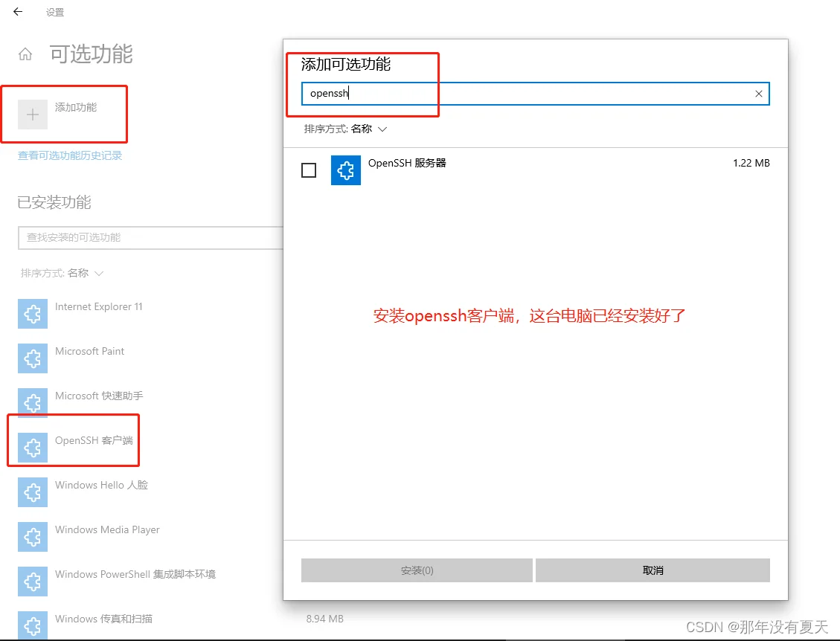Go back using the Settings back arrow
Viewport: 840px width, 641px height.
[x=18, y=12]
